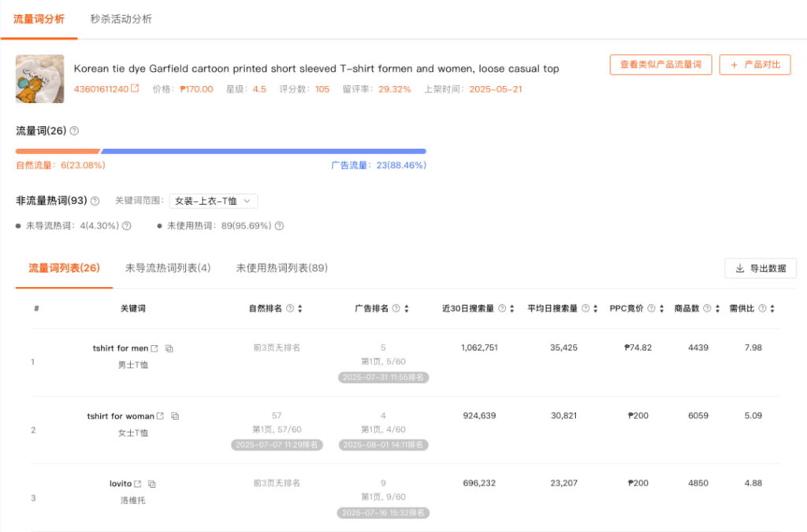Click the 未导流热词 bullet indicator
The height and width of the screenshot is (532, 807).
(17, 225)
